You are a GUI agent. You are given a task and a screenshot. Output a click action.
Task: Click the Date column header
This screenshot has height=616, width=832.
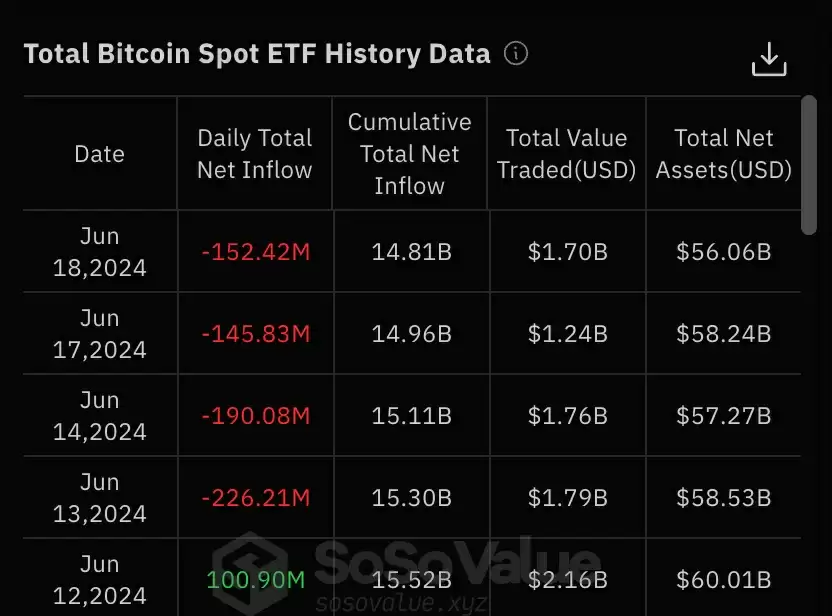[100, 154]
